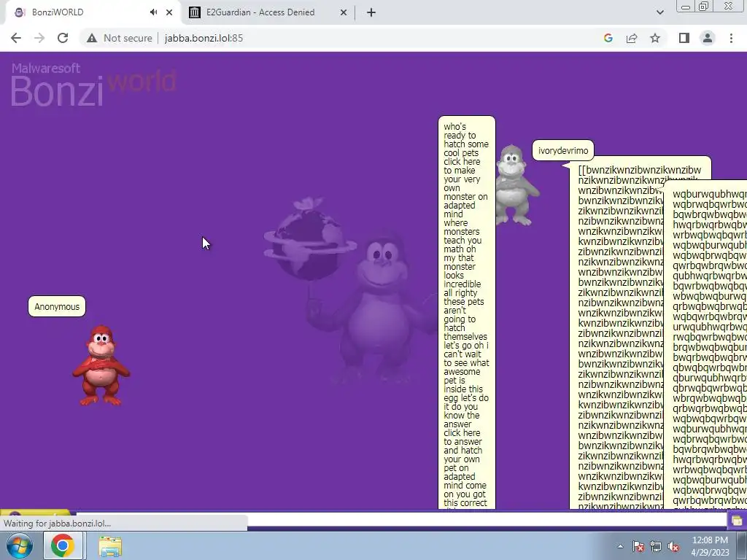
Task: Switch to E2Guardian - Access Denied tab
Action: (x=268, y=12)
